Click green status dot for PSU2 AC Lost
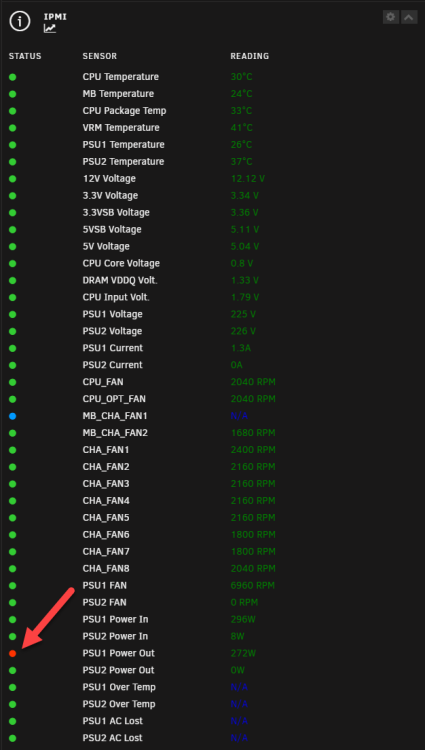This screenshot has width=425, height=750. (12, 738)
